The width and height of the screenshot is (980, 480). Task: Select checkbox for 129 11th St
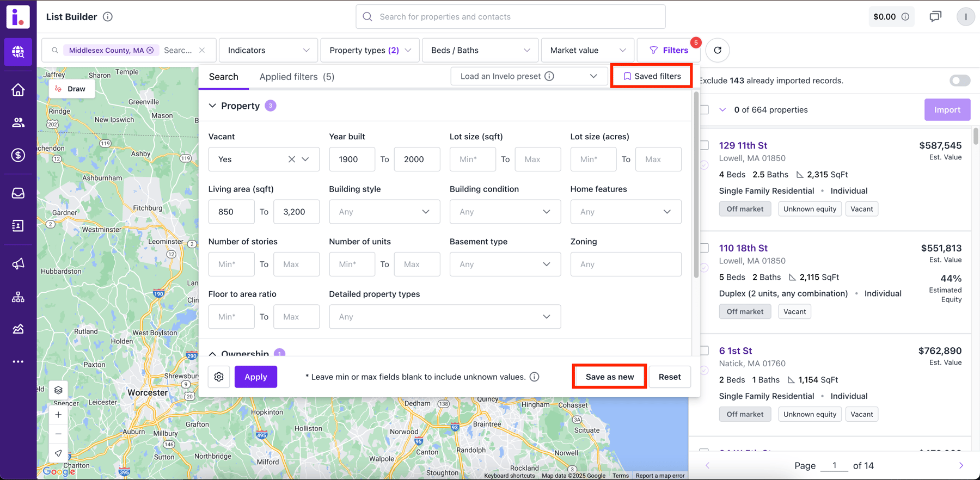(705, 145)
